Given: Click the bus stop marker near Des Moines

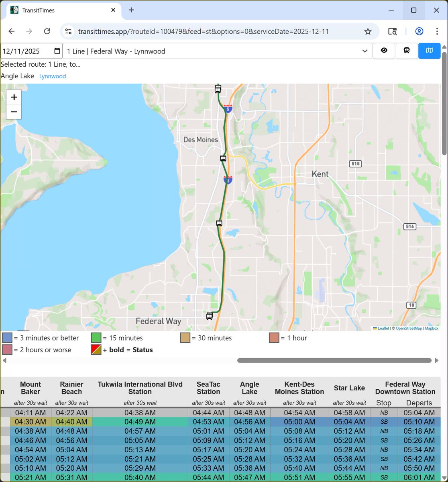Looking at the screenshot, I should pyautogui.click(x=223, y=159).
